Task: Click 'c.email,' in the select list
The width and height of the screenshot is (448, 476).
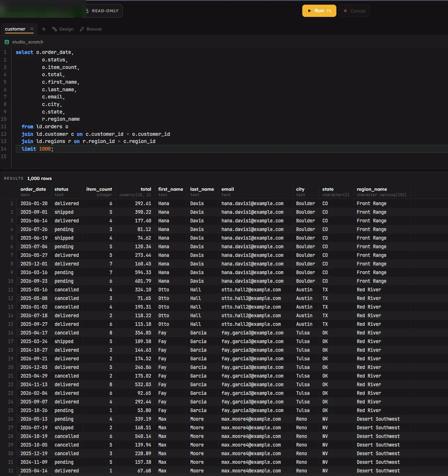Action: coord(53,97)
